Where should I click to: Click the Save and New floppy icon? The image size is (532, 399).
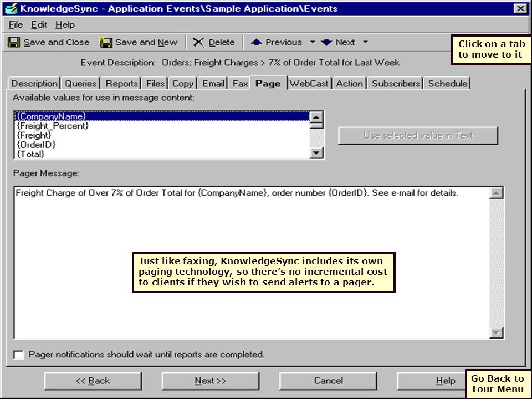click(x=105, y=43)
